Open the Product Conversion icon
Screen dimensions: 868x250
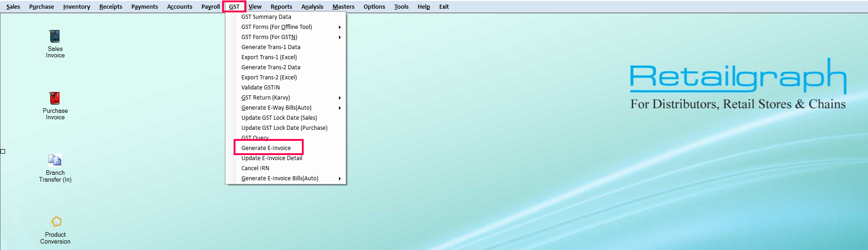tap(55, 230)
